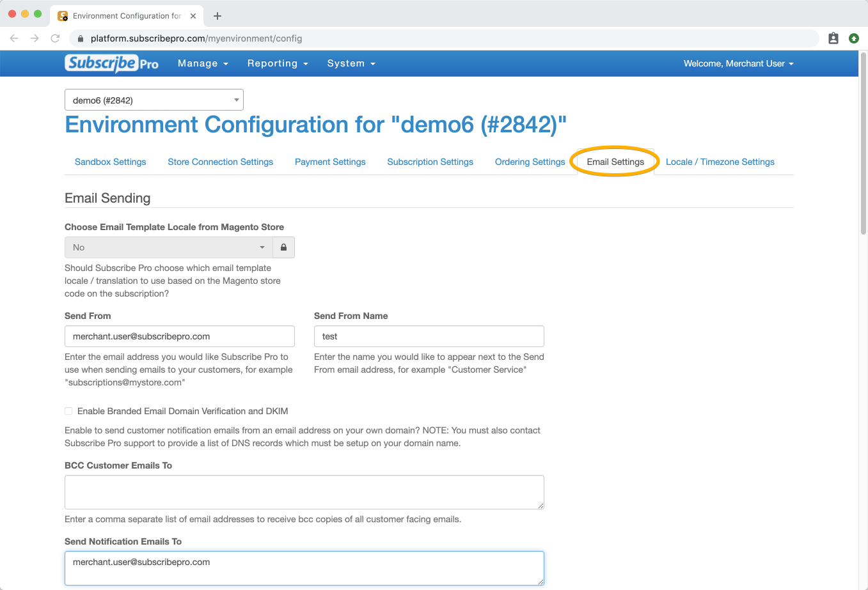Screen dimensions: 868x590
Task: Reload the page with the refresh icon
Action: pyautogui.click(x=55, y=38)
